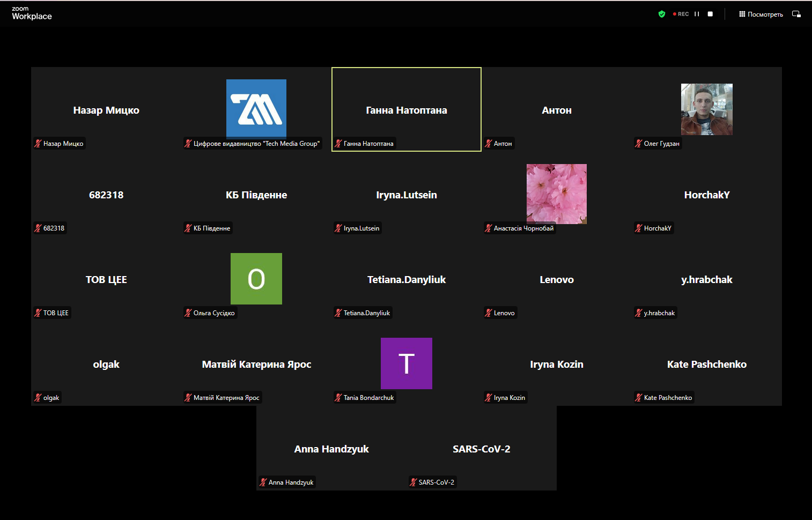Click the mini window icon in top-right corner
812x520 pixels.
[796, 14]
